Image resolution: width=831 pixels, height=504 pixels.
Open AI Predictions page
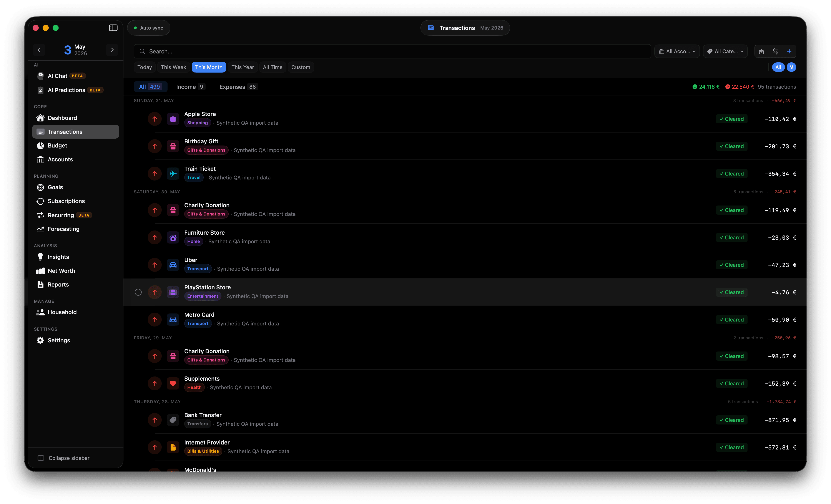(x=76, y=90)
